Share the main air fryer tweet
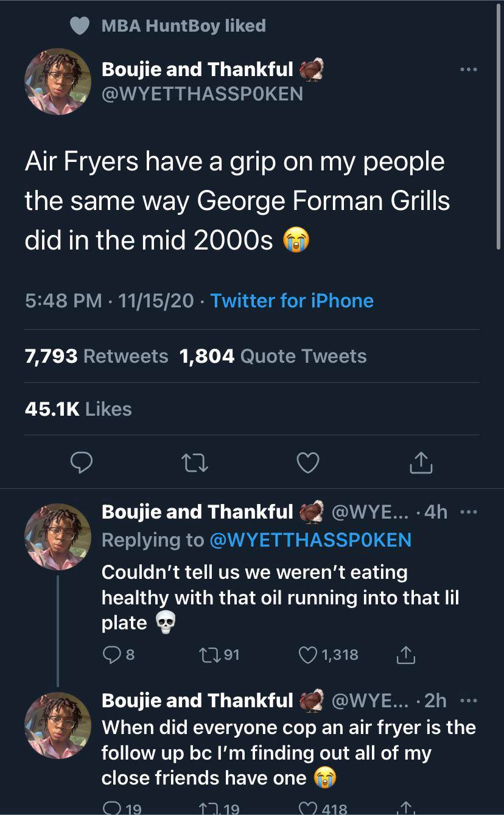This screenshot has width=504, height=815. (421, 463)
